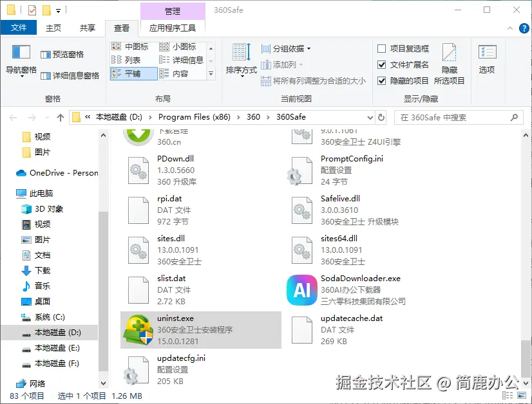Open 3D Objects in sidebar
The image size is (532, 404).
(x=43, y=209)
